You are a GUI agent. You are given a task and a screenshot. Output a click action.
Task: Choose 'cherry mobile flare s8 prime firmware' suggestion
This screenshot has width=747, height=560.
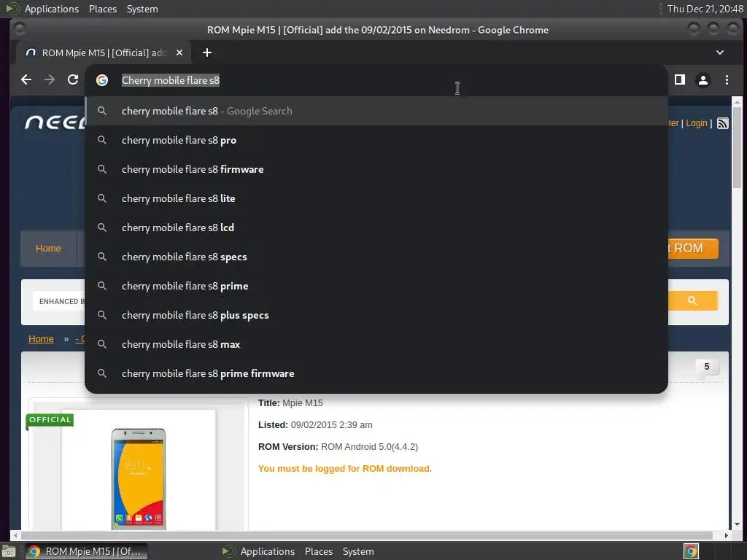376,373
